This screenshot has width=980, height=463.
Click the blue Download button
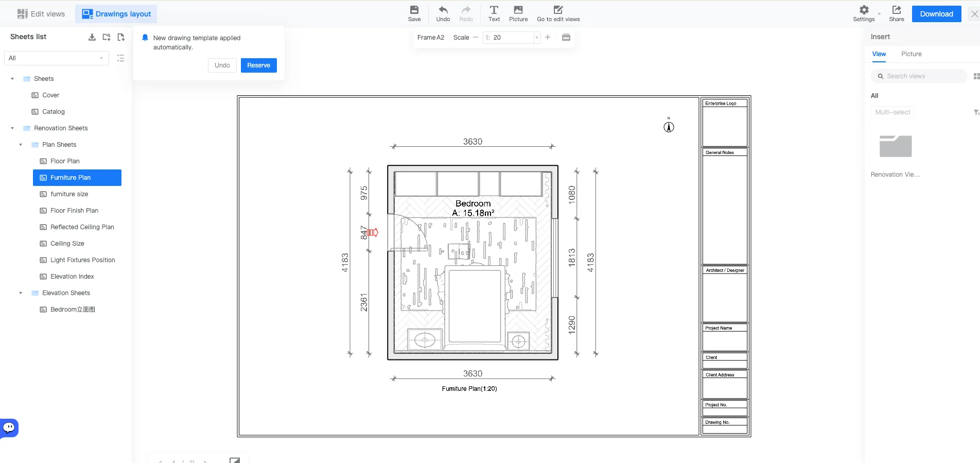[x=936, y=14]
